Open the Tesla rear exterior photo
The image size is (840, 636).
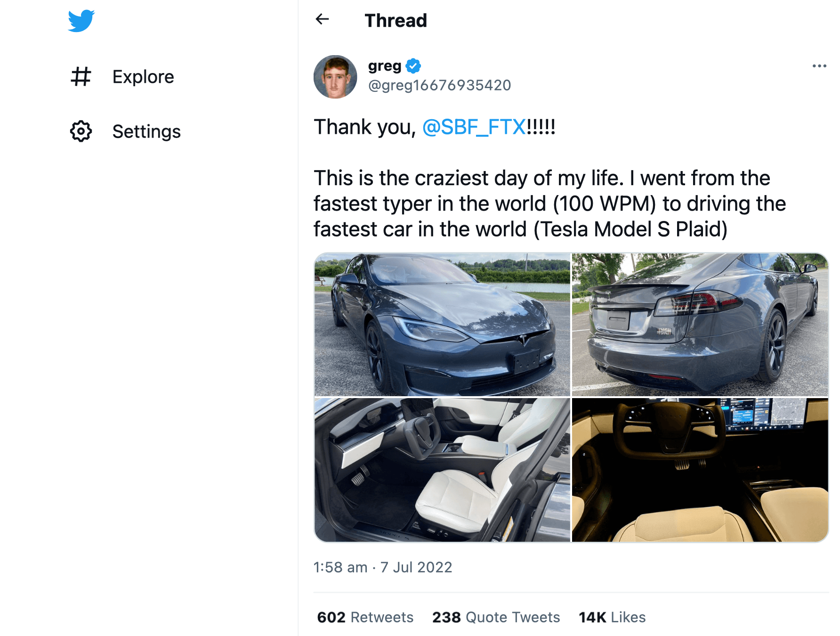pos(700,325)
